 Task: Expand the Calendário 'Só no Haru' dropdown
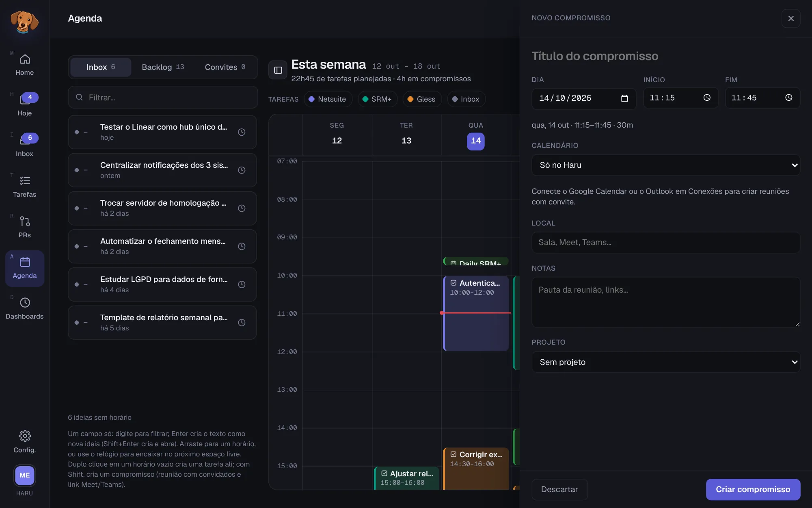666,165
